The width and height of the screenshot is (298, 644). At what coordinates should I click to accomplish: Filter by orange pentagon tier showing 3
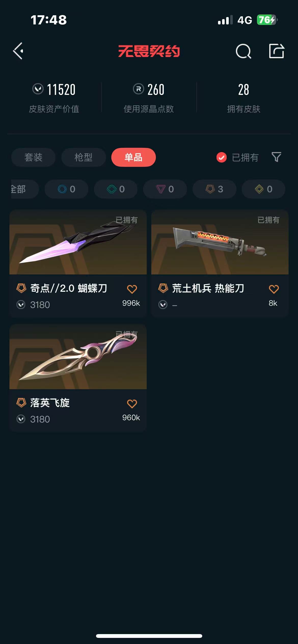click(214, 189)
